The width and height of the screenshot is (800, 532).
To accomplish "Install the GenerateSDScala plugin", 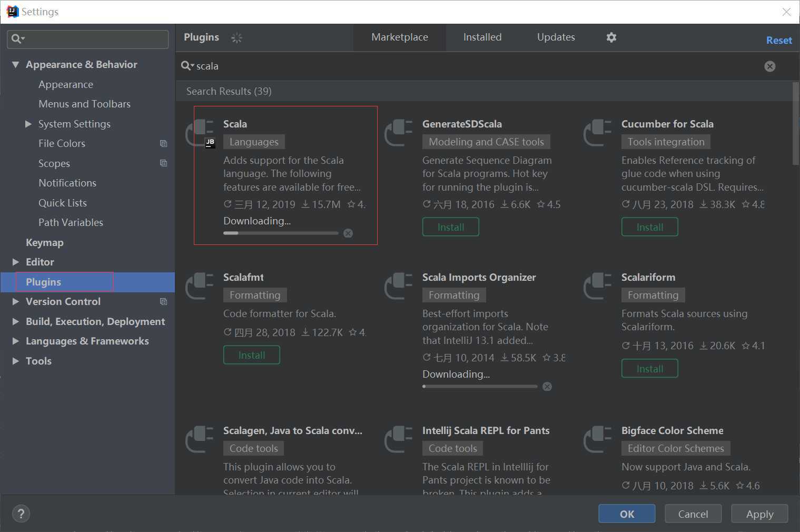I will (451, 227).
